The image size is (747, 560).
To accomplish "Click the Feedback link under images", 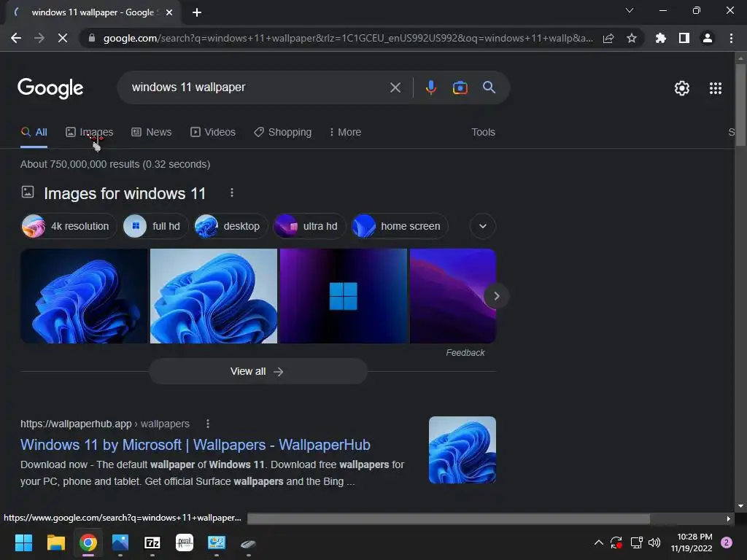I will (465, 352).
